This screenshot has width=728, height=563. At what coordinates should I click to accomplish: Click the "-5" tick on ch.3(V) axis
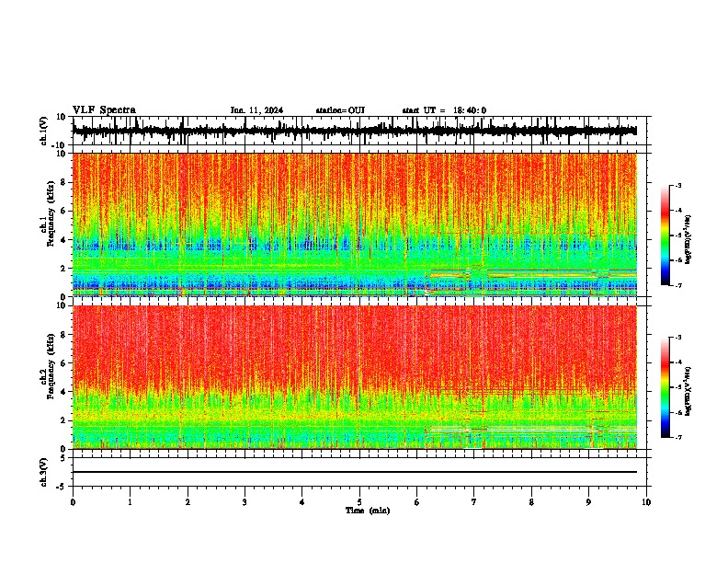[x=62, y=487]
